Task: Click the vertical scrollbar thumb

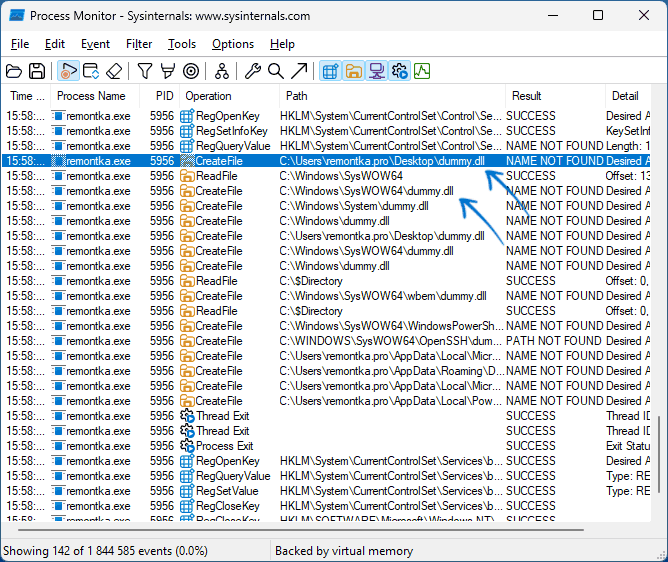Action: coord(659,454)
